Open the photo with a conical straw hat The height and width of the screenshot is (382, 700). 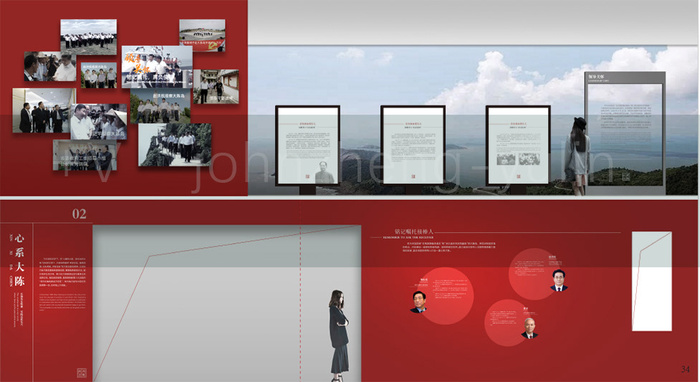[99, 122]
